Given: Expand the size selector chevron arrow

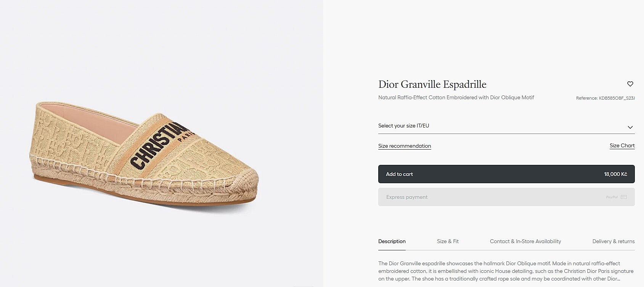Looking at the screenshot, I should (630, 127).
